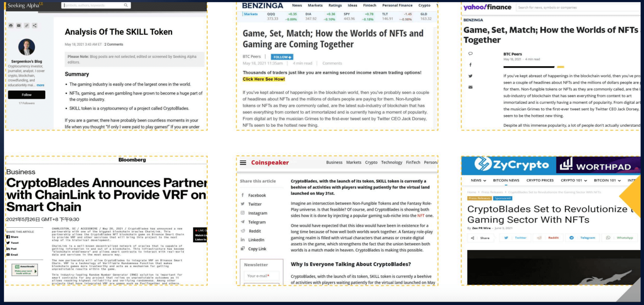644x305 pixels.
Task: Open Benzinga Ratings menu
Action: pyautogui.click(x=335, y=5)
